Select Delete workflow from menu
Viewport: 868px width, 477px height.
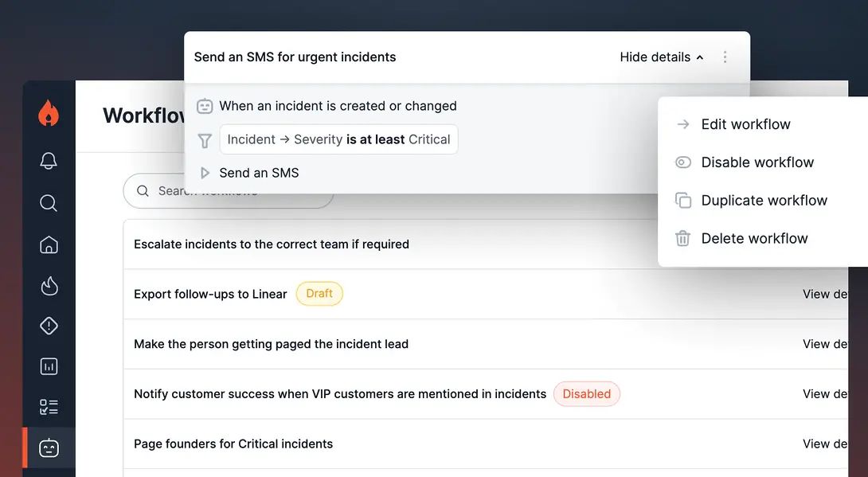tap(754, 239)
